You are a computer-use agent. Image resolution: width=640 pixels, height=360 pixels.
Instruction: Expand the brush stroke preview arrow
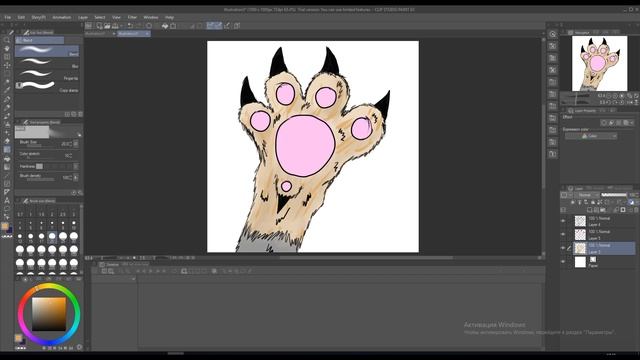[x=79, y=135]
